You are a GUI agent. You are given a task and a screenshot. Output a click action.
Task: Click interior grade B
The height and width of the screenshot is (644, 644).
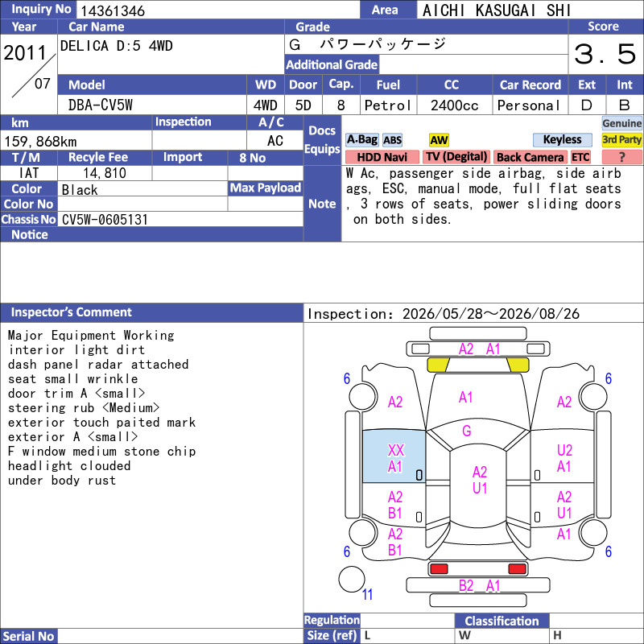625,105
